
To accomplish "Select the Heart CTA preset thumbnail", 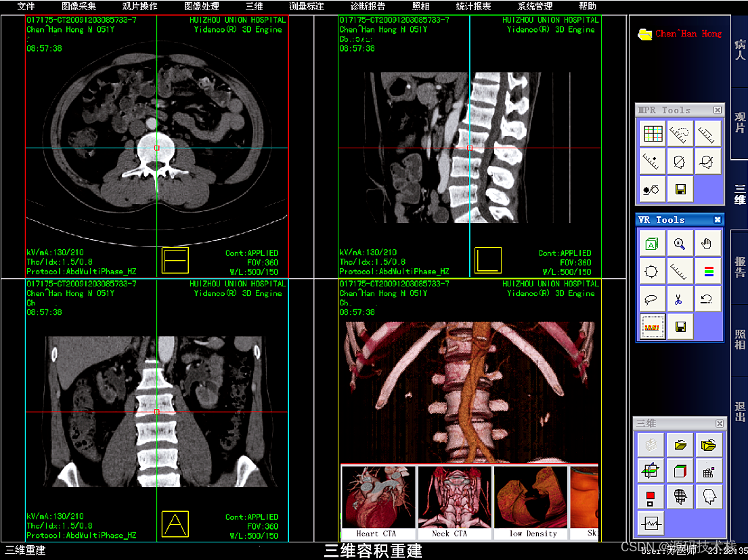I will point(378,502).
